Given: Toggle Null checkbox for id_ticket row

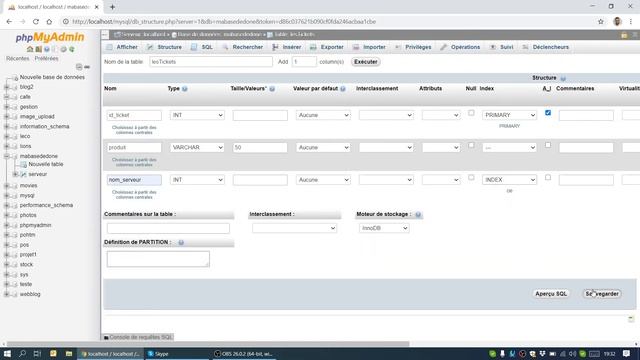Looking at the screenshot, I should (471, 113).
